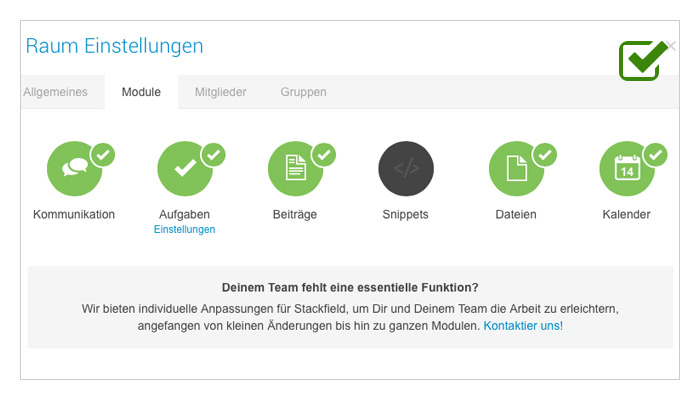The height and width of the screenshot is (400, 700).
Task: Select the Module tab
Action: pos(141,92)
